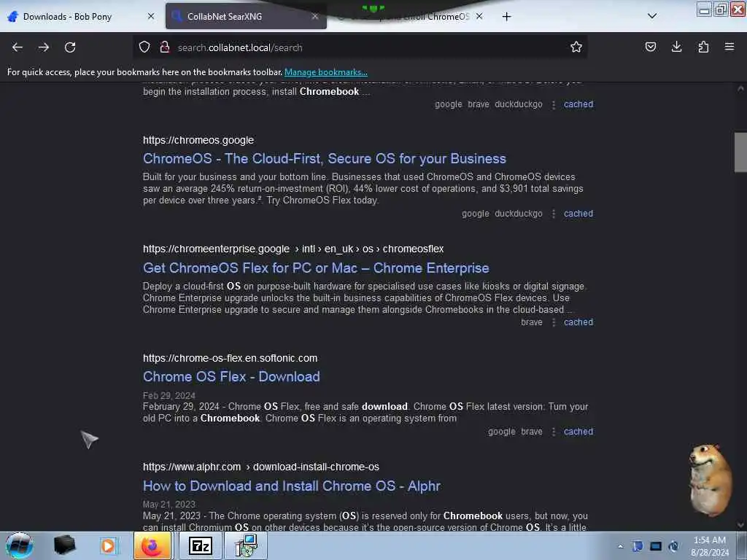
Task: Close the ChromeOS enrollment tab
Action: [479, 16]
